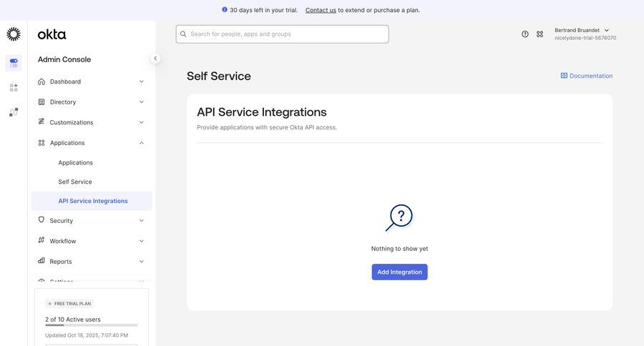Click the Customizations sliders icon
This screenshot has width=644, height=346.
coord(41,122)
